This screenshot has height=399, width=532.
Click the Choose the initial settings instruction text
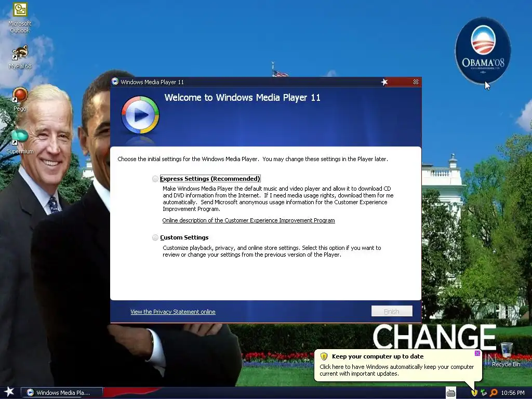pos(253,159)
